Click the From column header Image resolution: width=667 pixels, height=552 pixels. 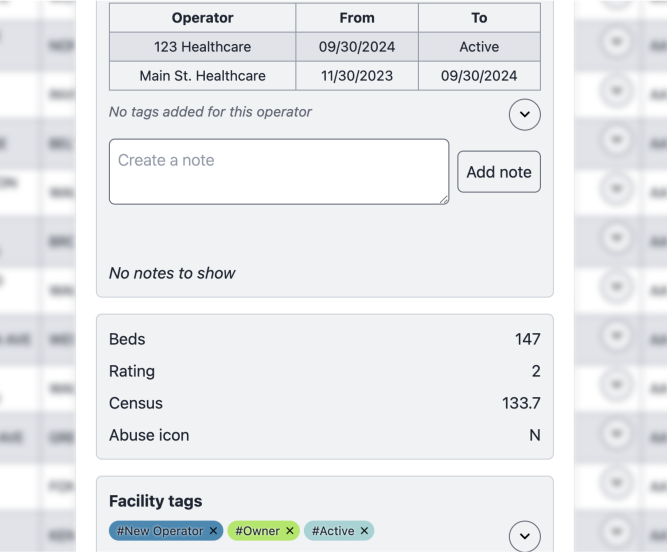(357, 18)
